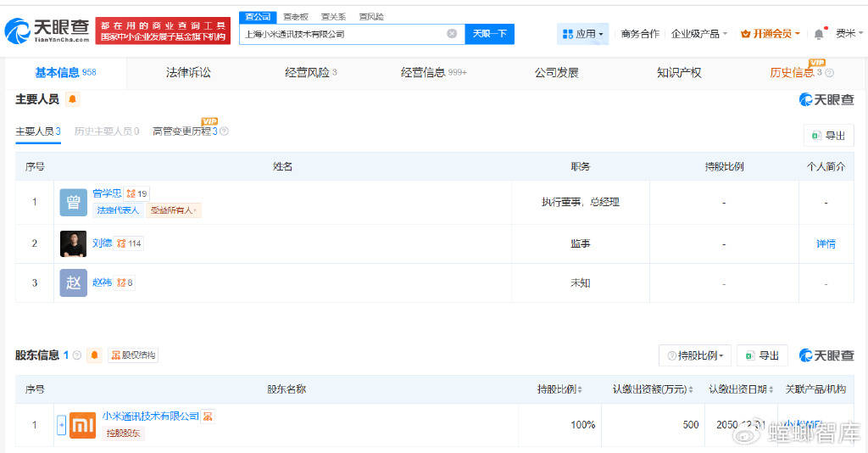
Task: Expand the 企业级产品 menu
Action: point(699,34)
